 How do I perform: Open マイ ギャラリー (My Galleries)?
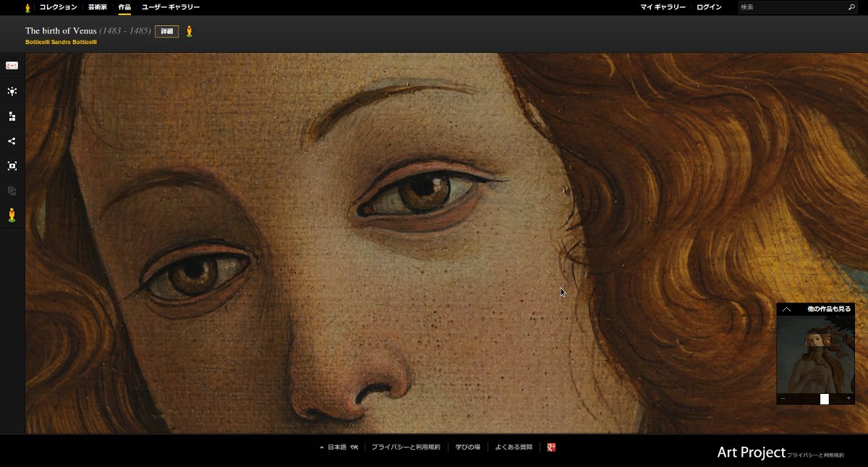coord(663,7)
